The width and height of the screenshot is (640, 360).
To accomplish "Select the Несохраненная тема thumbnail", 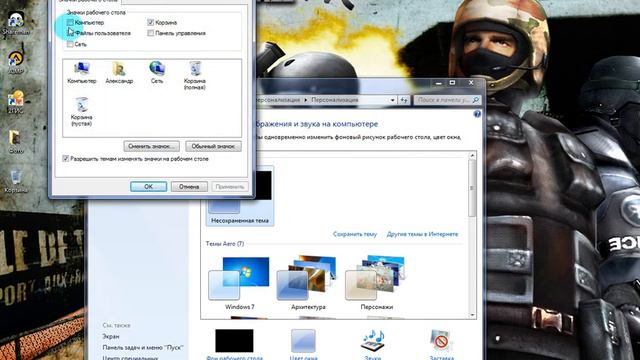I will click(240, 196).
